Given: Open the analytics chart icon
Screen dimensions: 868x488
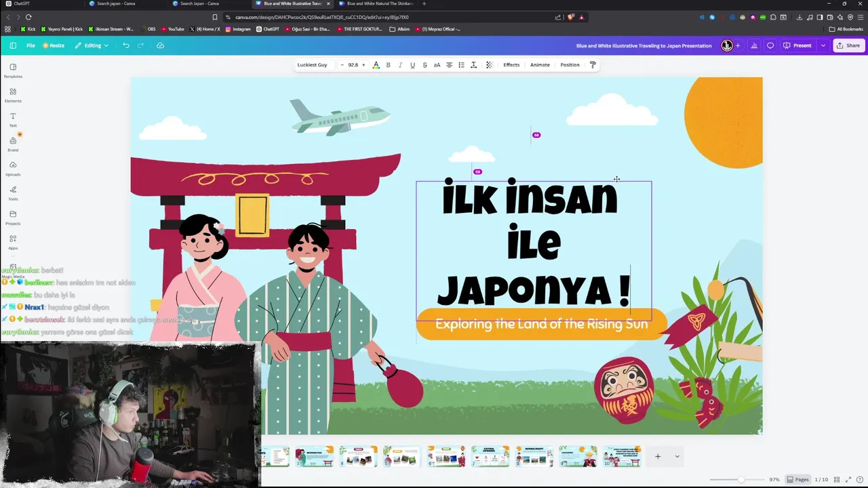Looking at the screenshot, I should pos(754,45).
